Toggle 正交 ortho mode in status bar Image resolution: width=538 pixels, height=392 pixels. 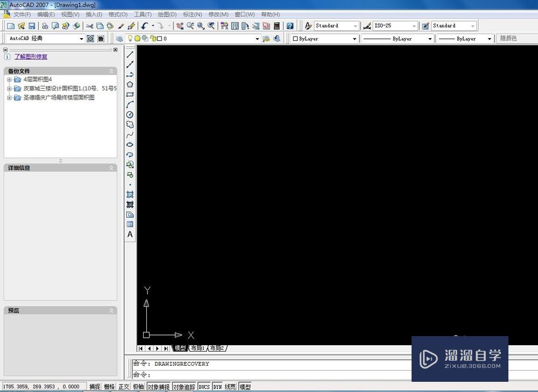click(124, 387)
